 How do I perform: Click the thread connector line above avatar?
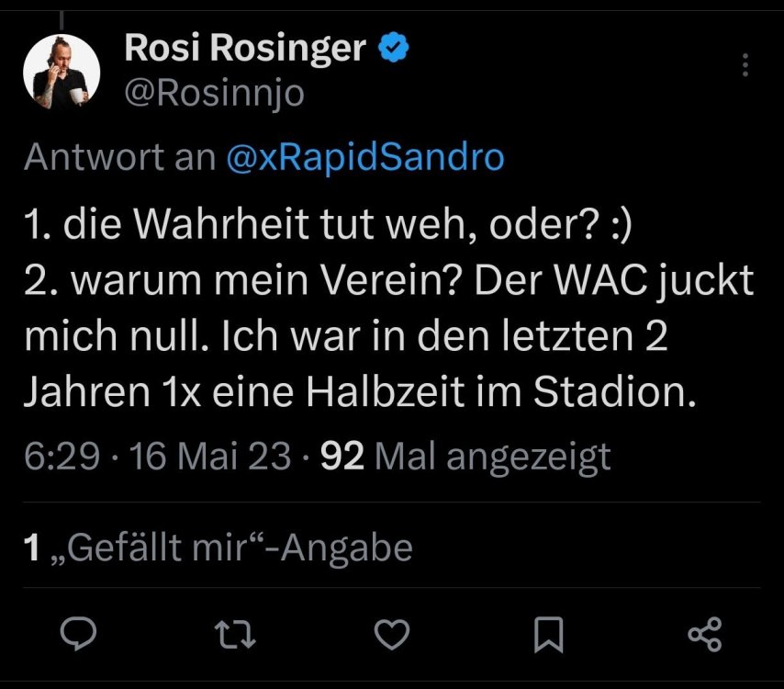61,18
